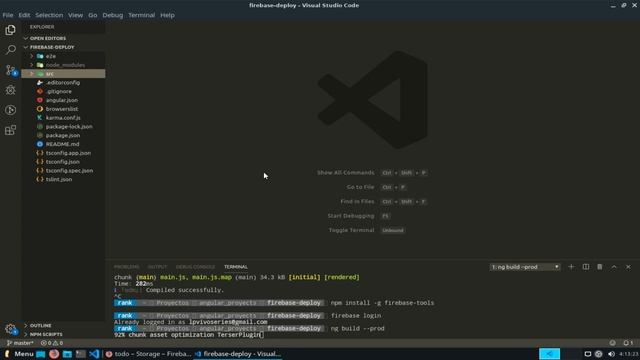Screen dimensions: 640x360
Task: Click the network icon in system tray
Action: (x=598, y=354)
